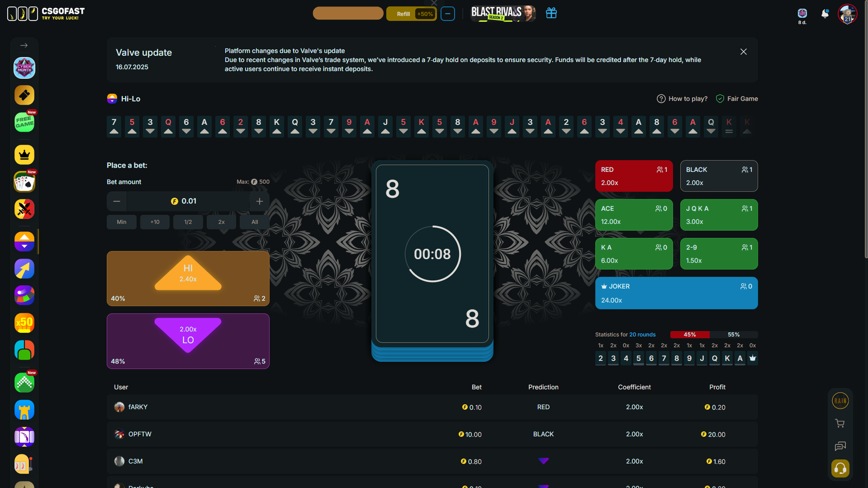Viewport: 868px width, 488px height.
Task: Expand the sidebar using the arrow
Action: pos(24,46)
